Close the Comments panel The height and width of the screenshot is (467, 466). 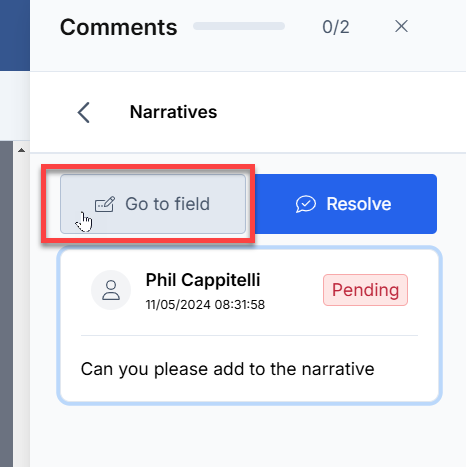tap(401, 26)
